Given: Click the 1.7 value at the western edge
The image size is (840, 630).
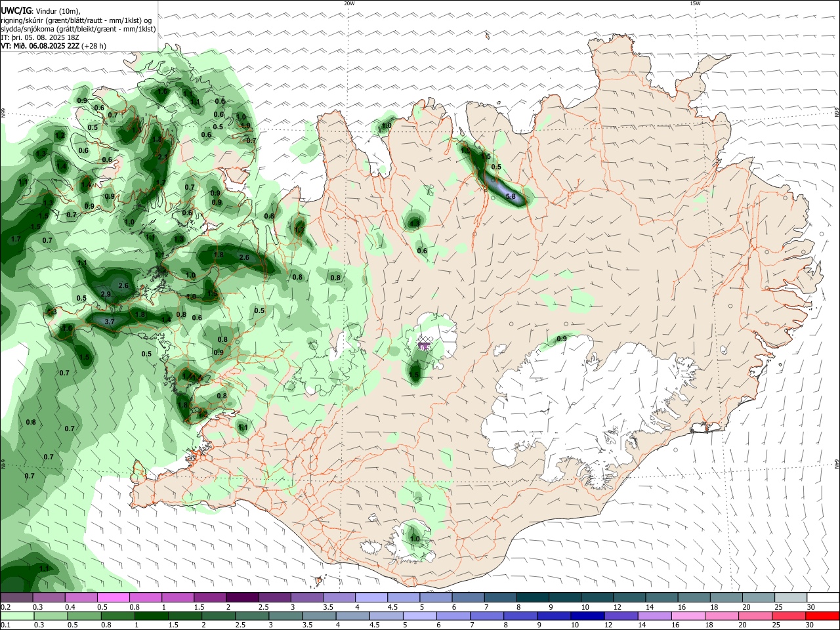Looking at the screenshot, I should point(16,240).
